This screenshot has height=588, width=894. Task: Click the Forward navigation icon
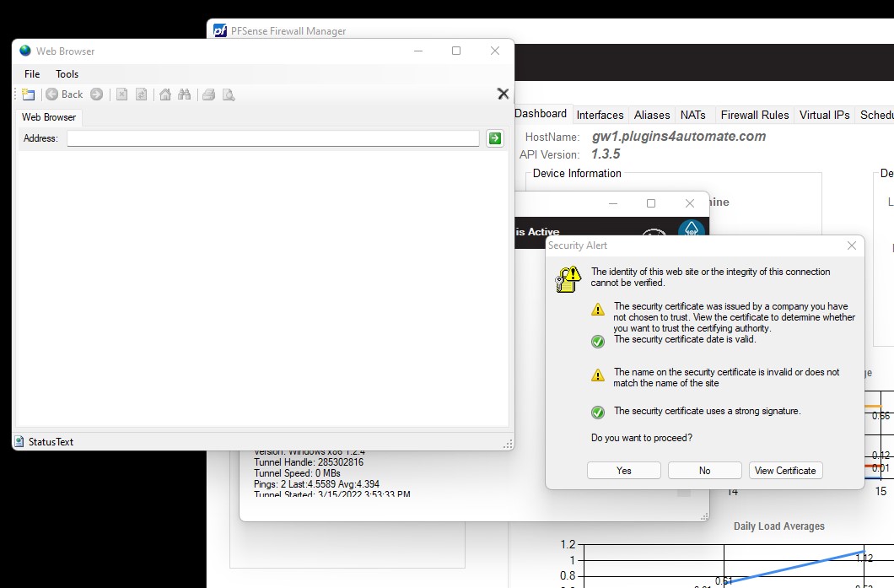96,94
